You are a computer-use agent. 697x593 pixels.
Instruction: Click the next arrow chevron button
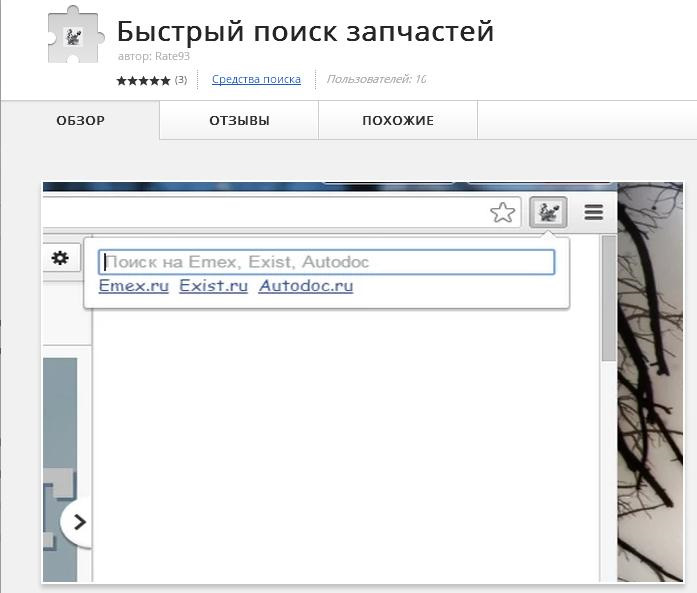[x=79, y=522]
